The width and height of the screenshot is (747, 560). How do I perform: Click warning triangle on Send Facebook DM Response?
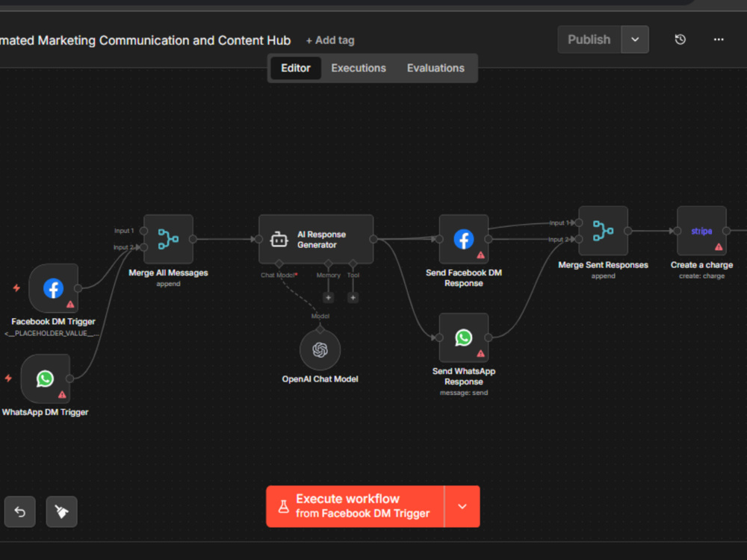pos(480,255)
